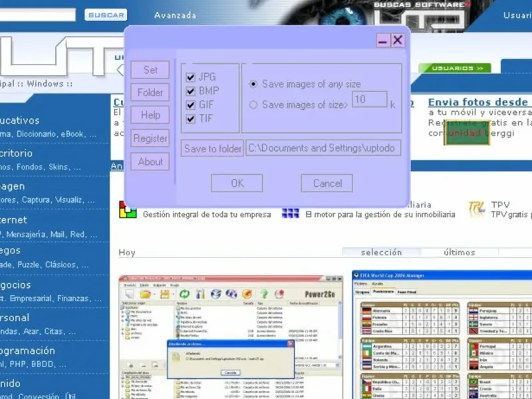Open the About section
Screen dimensions: 532x399
(x=150, y=162)
